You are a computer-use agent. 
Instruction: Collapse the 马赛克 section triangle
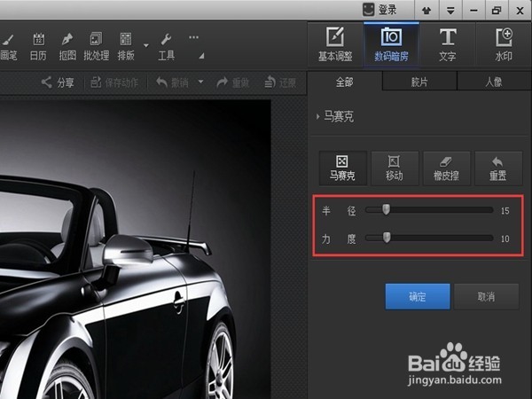(x=317, y=117)
